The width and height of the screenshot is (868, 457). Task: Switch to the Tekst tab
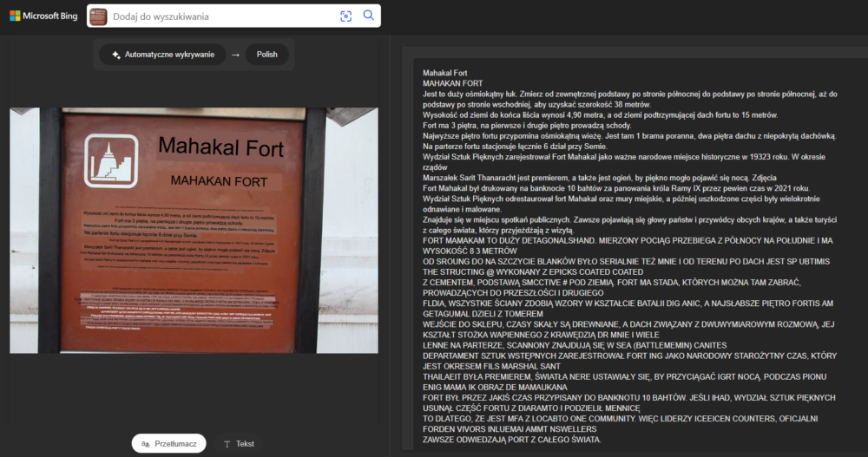239,444
